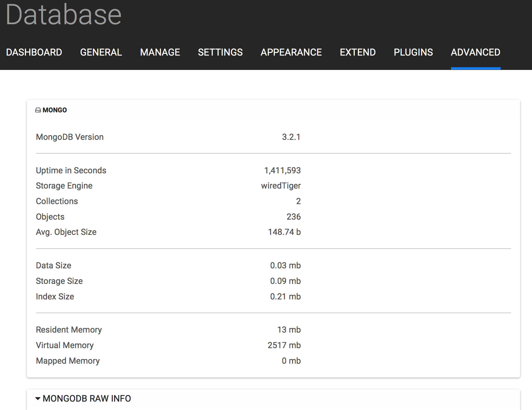Click the Virtual Memory value 2517 mb
This screenshot has width=532, height=410.
(x=284, y=345)
